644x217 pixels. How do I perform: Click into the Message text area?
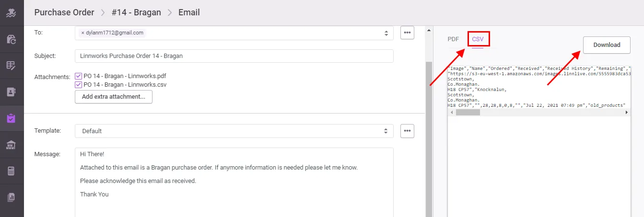click(234, 182)
